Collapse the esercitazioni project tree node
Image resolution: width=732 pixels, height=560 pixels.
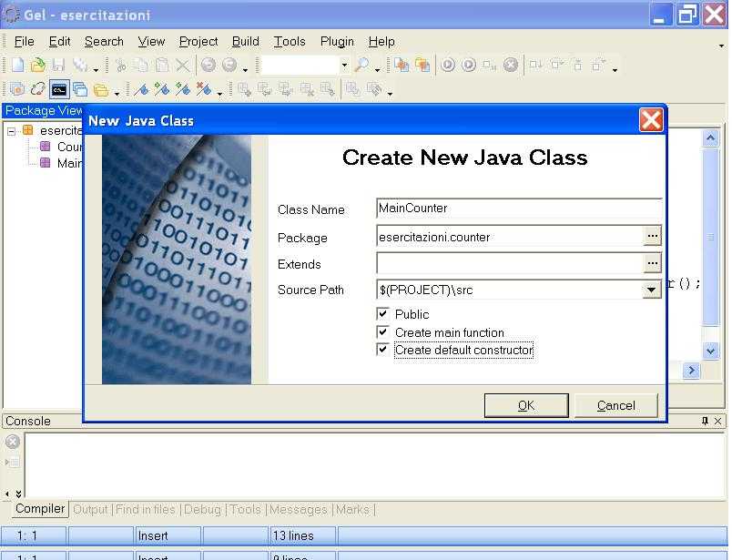tap(12, 130)
